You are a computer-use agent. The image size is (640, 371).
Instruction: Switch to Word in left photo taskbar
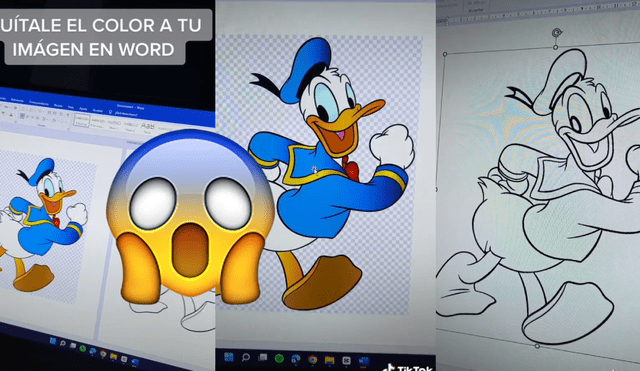(135, 362)
